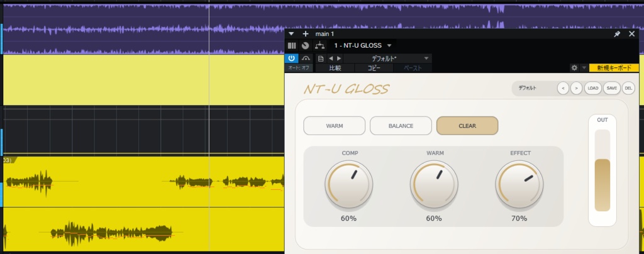644x254 pixels.
Task: Click the EFFECT knob
Action: point(519,185)
